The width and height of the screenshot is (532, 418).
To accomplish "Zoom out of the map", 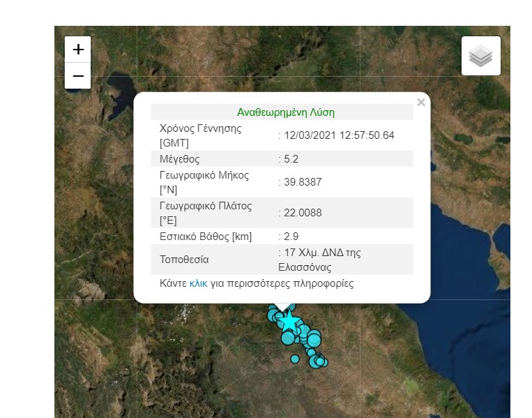I will click(78, 76).
